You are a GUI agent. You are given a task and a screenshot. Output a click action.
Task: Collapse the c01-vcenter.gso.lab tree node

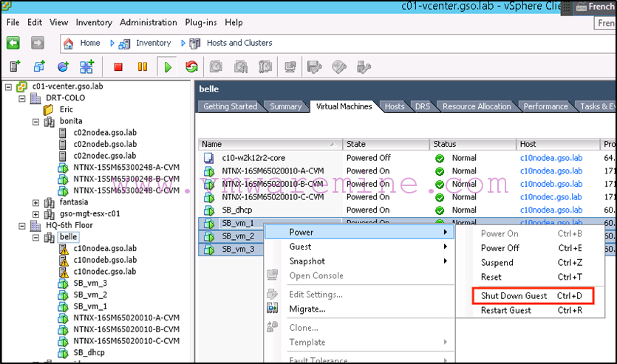(x=8, y=87)
